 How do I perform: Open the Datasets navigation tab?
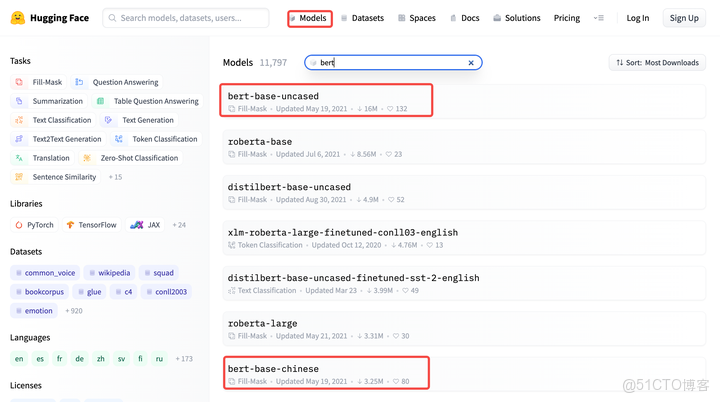click(x=362, y=18)
